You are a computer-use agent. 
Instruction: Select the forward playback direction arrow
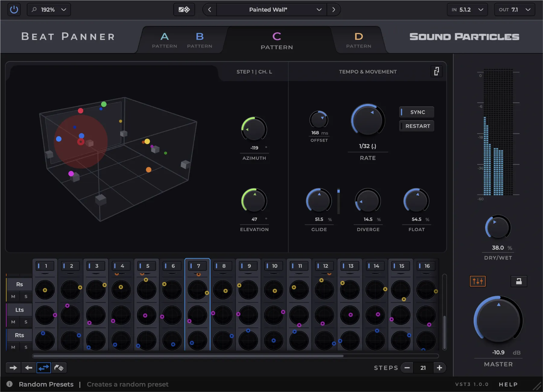[x=13, y=368]
